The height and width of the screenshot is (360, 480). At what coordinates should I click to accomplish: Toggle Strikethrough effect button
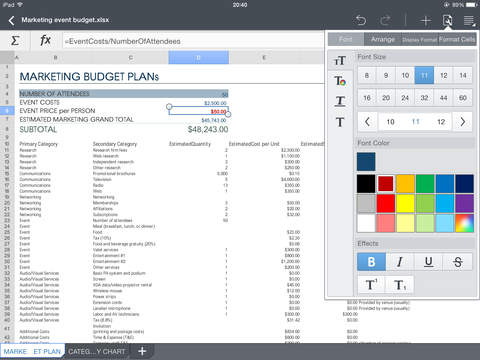click(x=458, y=262)
